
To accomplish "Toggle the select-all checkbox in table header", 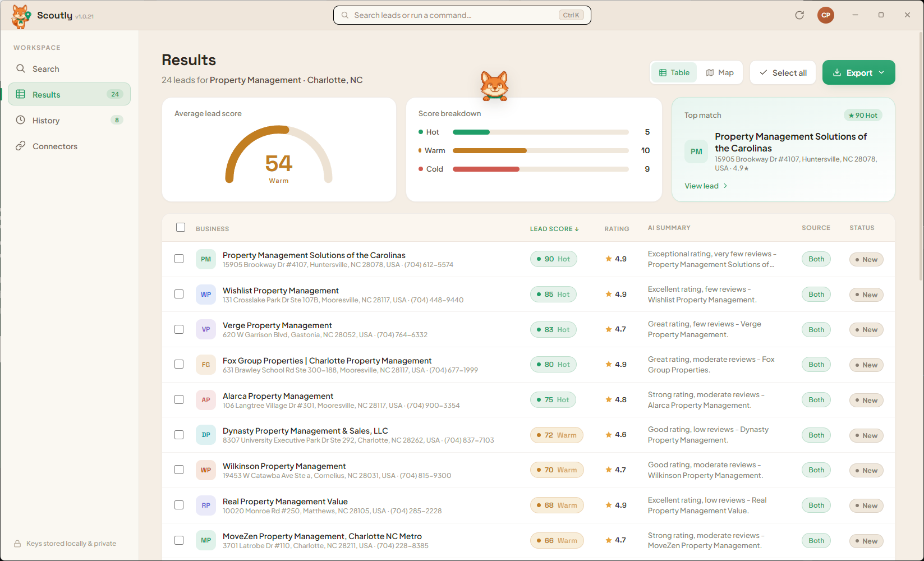I will point(181,227).
